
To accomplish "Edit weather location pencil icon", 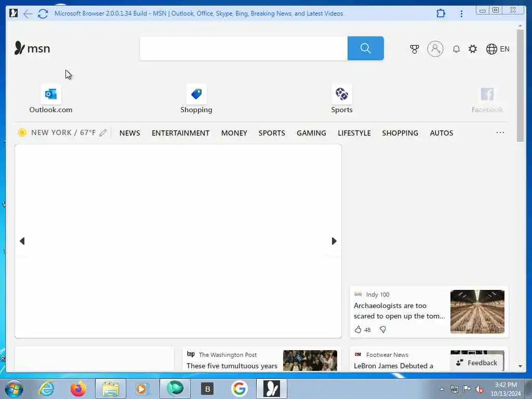I will coord(103,132).
